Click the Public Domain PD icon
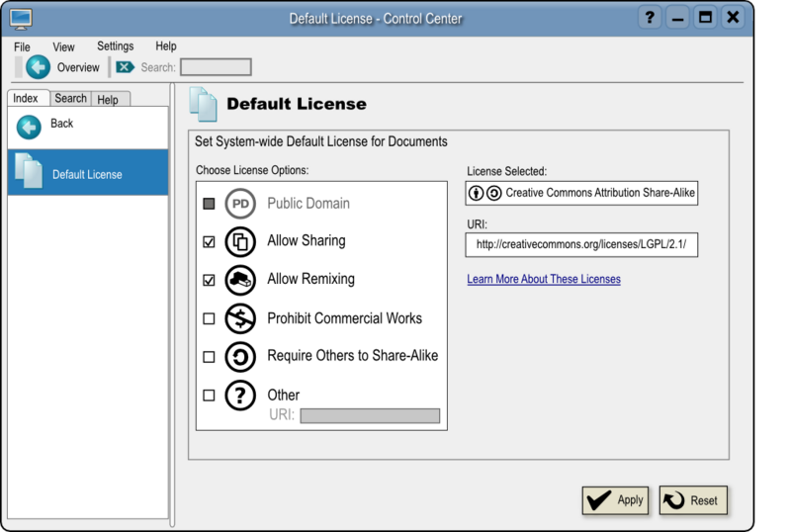This screenshot has height=532, width=791. click(240, 204)
